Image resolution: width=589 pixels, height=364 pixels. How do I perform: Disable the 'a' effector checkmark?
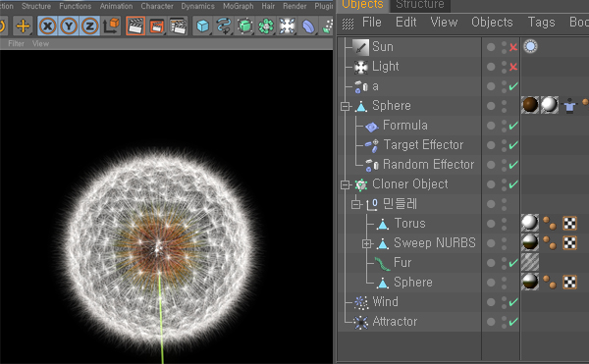pyautogui.click(x=513, y=86)
